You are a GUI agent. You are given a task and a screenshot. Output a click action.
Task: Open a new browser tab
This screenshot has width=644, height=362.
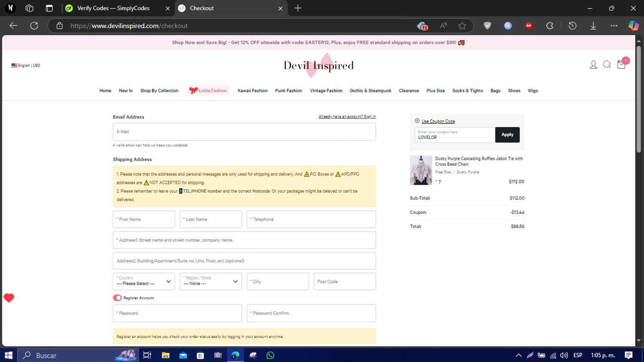(x=298, y=8)
